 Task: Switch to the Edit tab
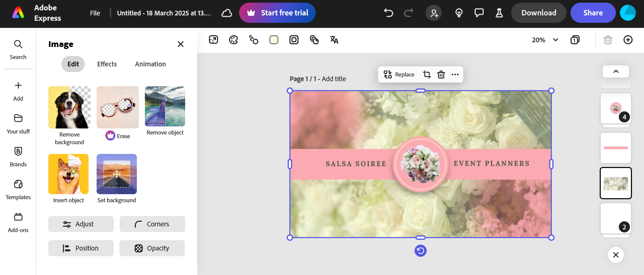pos(73,64)
